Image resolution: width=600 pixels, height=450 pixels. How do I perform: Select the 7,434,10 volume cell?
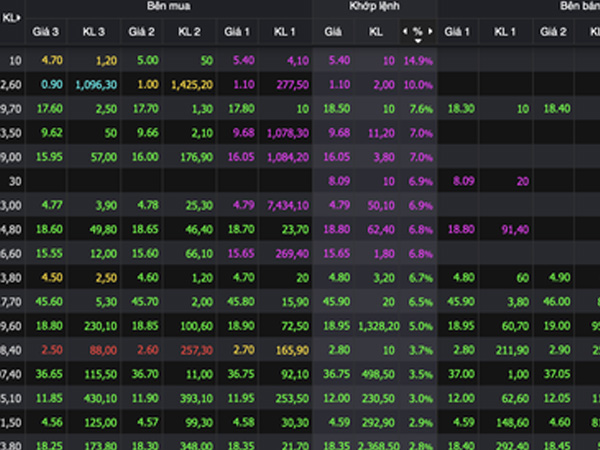[x=287, y=204]
